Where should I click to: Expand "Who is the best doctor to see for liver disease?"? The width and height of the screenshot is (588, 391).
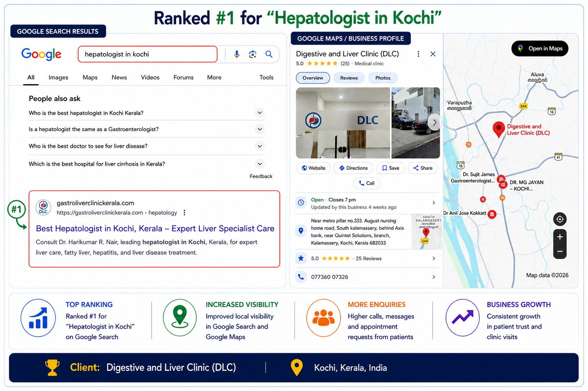coord(260,146)
